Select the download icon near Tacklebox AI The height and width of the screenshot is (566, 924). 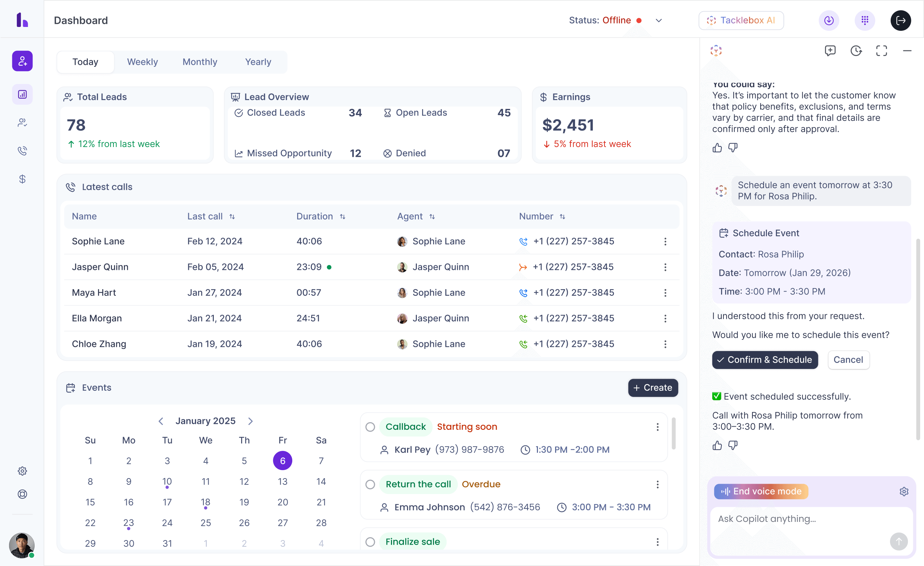(829, 20)
